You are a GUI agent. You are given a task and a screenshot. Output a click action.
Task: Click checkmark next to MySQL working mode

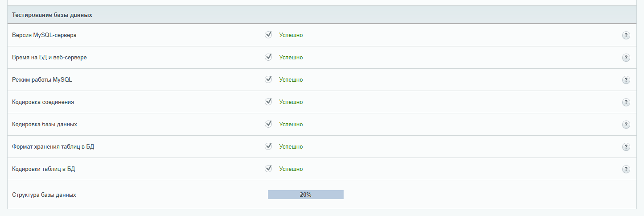[268, 79]
